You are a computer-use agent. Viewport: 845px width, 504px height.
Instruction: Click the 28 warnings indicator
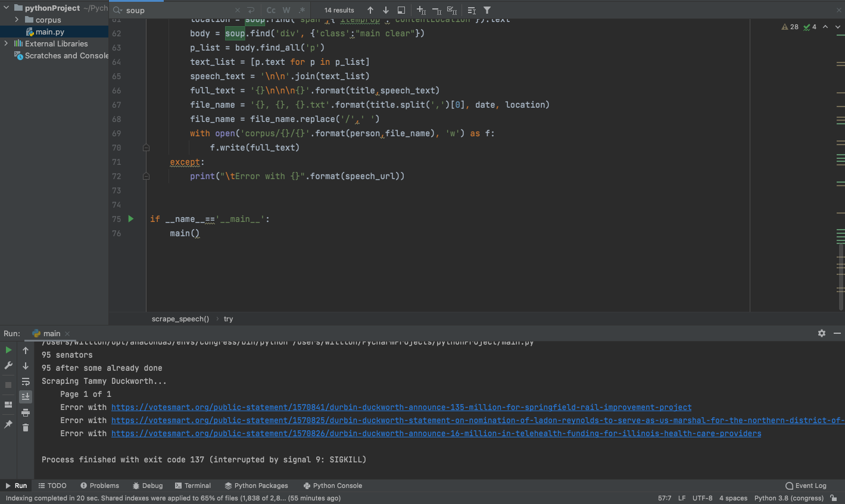click(790, 27)
